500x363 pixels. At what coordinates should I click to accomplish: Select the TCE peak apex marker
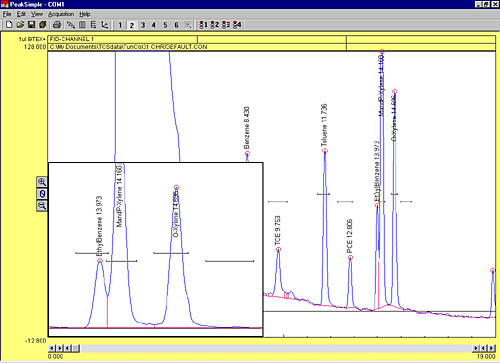[x=278, y=250]
